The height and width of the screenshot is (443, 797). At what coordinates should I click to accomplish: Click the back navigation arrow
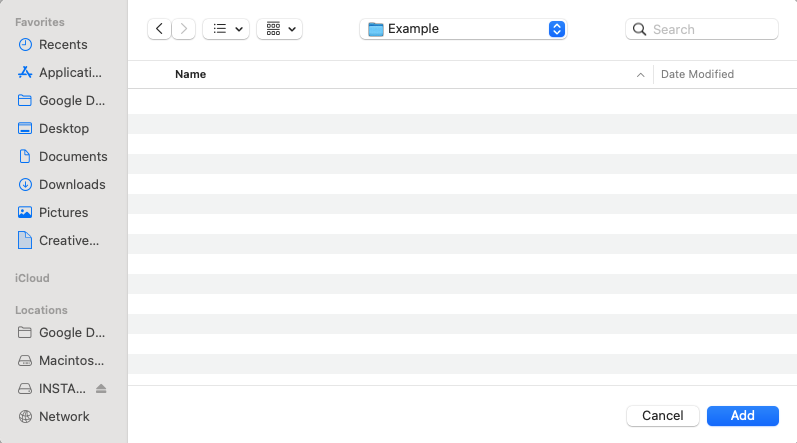(159, 29)
